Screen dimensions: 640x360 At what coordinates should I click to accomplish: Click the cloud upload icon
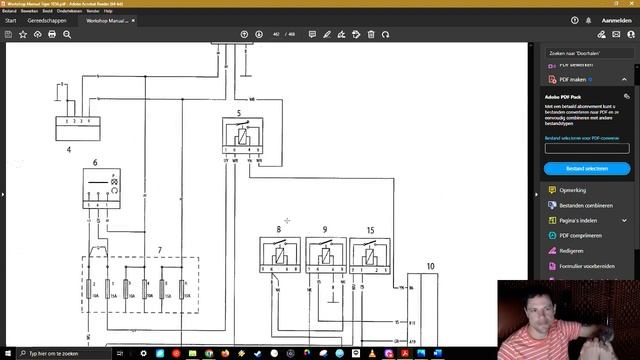38,35
